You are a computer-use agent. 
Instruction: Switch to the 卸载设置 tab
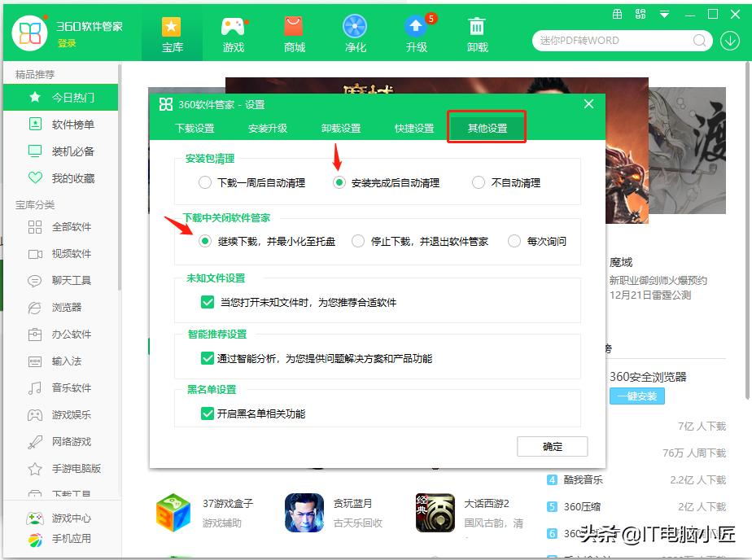[x=337, y=127]
